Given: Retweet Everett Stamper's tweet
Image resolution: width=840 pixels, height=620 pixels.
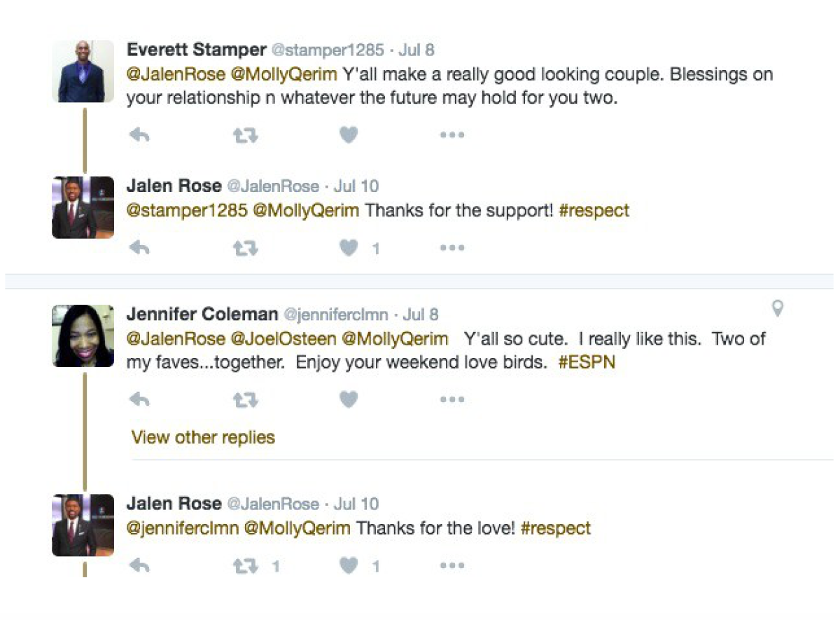Looking at the screenshot, I should point(245,135).
